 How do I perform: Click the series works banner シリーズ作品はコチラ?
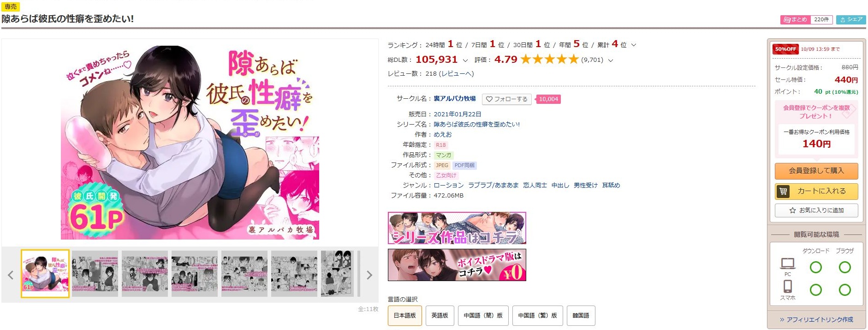457,228
